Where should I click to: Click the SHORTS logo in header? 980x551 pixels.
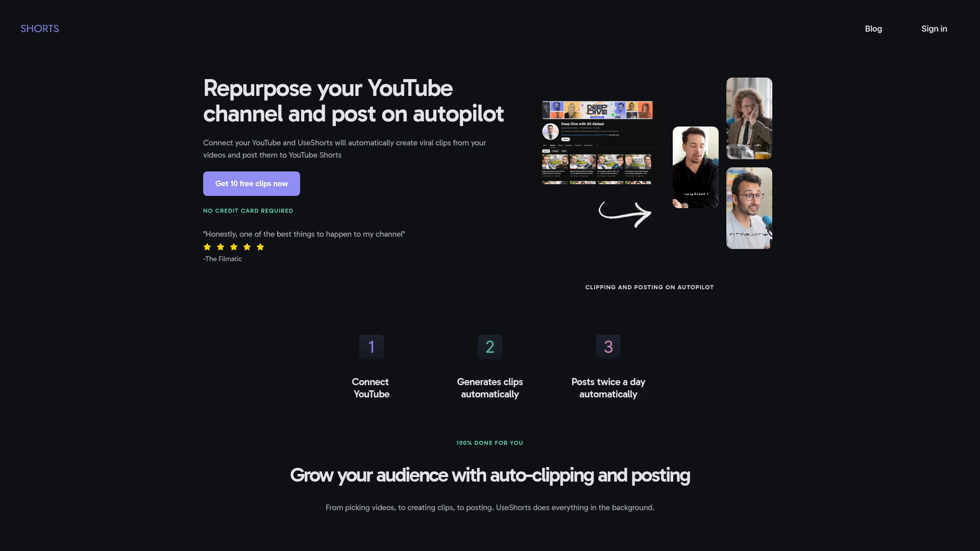39,28
